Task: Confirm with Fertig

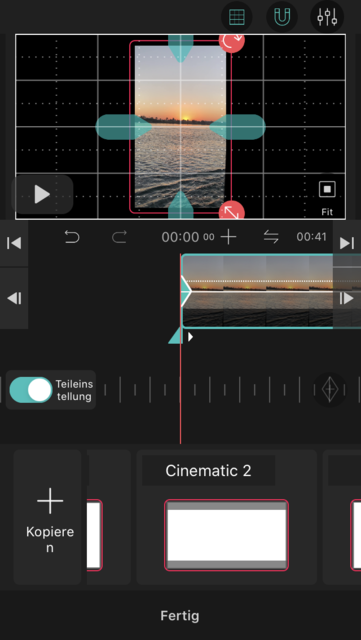Action: tap(180, 616)
